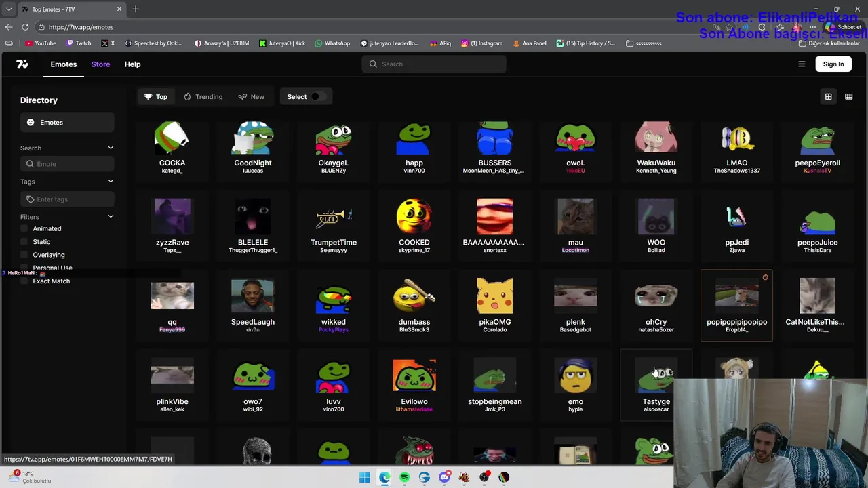
Task: Enable the Overlaying filter checkbox
Action: click(x=24, y=255)
